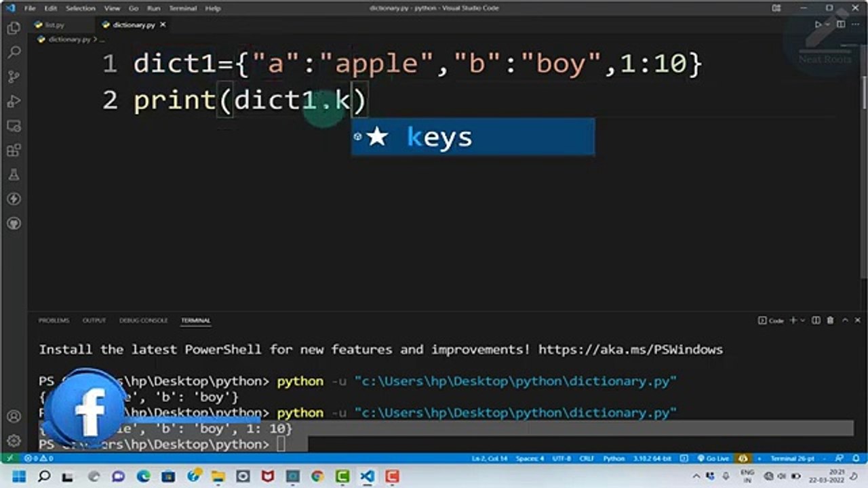The width and height of the screenshot is (868, 488).
Task: Open the Explorer view in activity bar
Action: coord(14,28)
